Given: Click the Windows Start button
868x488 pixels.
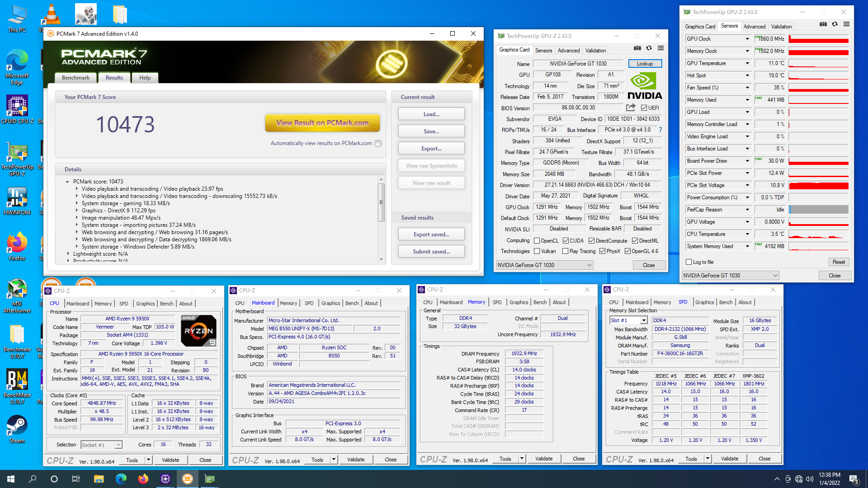Looking at the screenshot, I should point(11,479).
